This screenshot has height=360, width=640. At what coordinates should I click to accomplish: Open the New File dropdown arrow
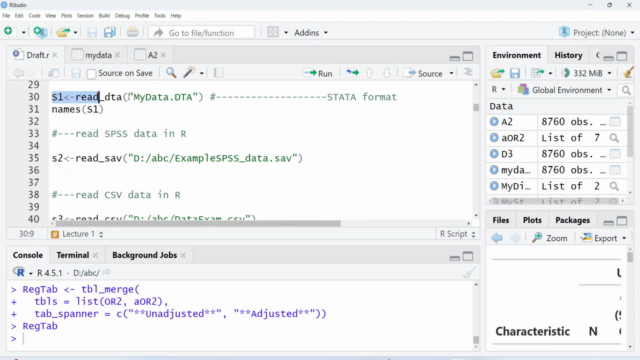(24, 32)
